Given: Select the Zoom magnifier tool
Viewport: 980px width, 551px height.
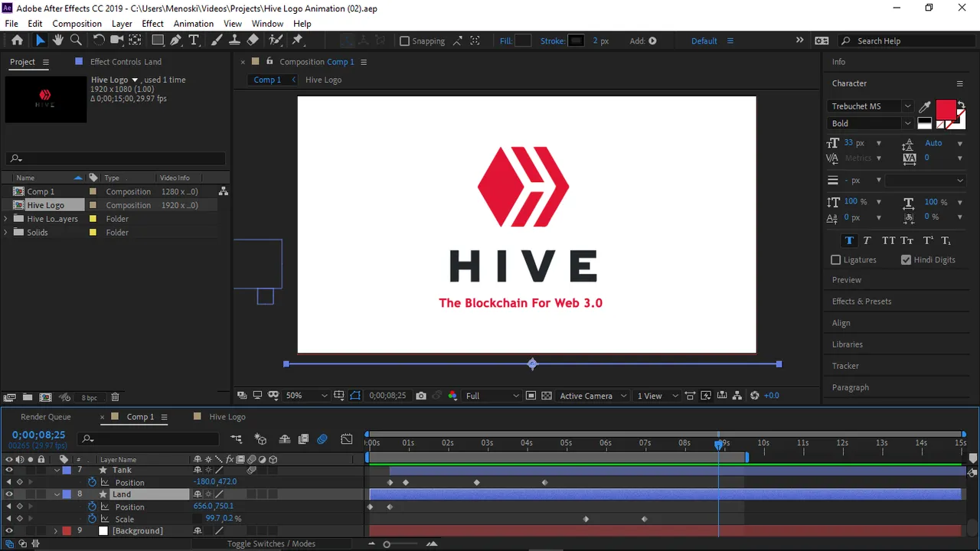Looking at the screenshot, I should (x=76, y=41).
